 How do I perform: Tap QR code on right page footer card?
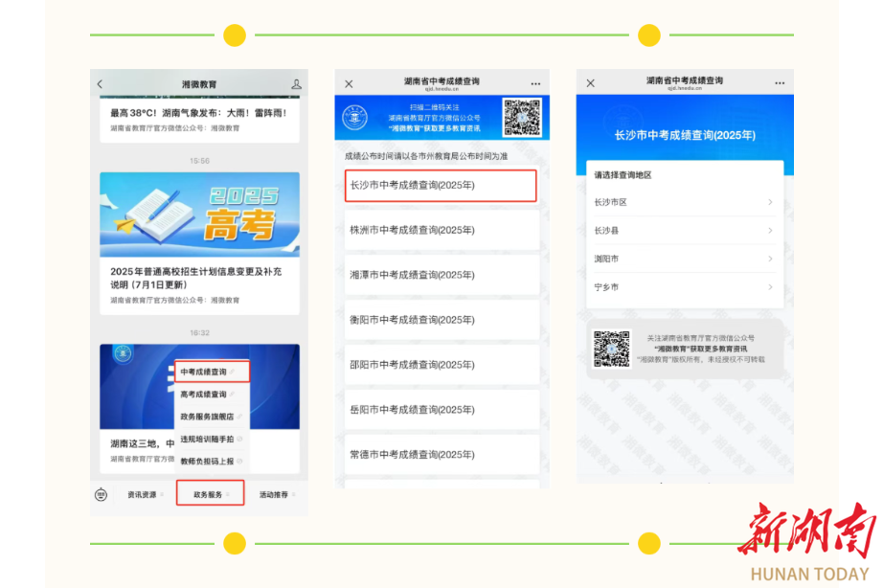coord(612,349)
